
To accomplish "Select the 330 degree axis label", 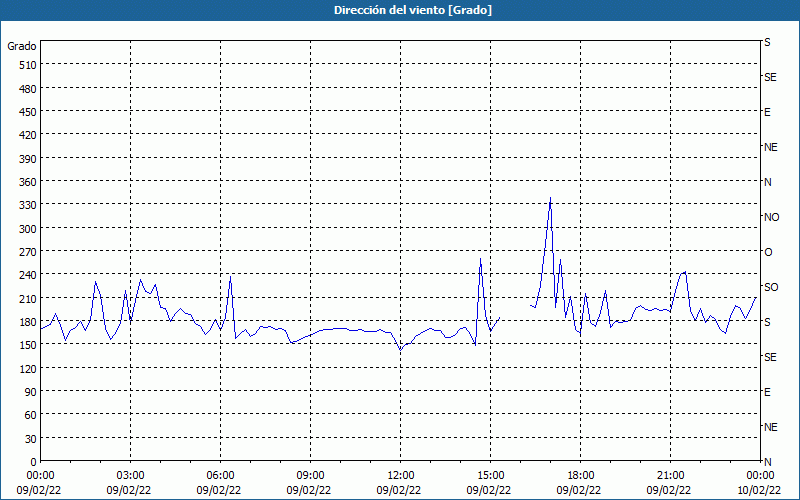I will pos(29,205).
